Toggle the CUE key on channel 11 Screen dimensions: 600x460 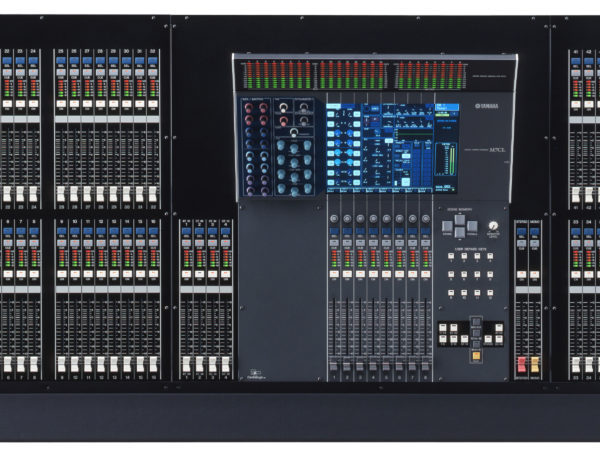(x=88, y=243)
